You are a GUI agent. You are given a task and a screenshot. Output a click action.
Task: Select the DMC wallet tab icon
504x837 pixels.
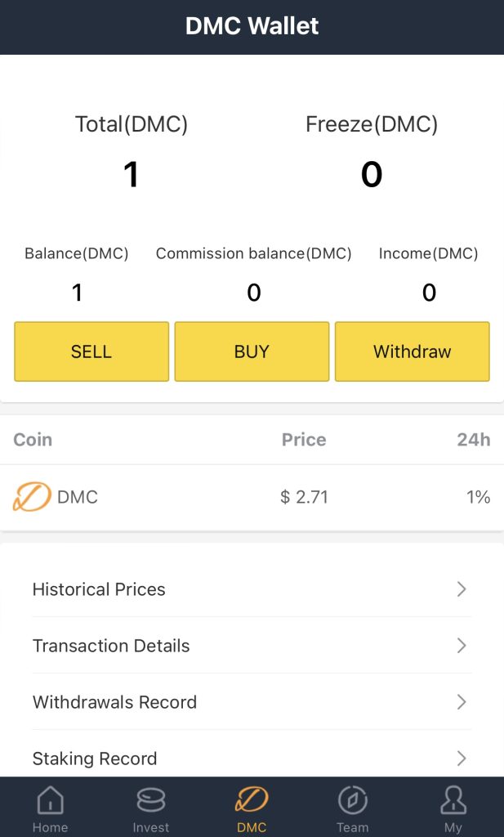click(252, 799)
